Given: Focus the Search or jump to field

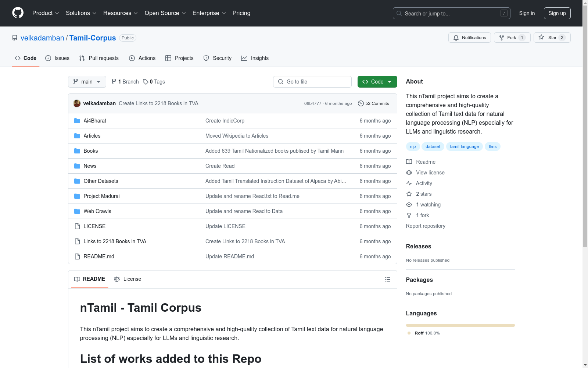Looking at the screenshot, I should point(451,13).
